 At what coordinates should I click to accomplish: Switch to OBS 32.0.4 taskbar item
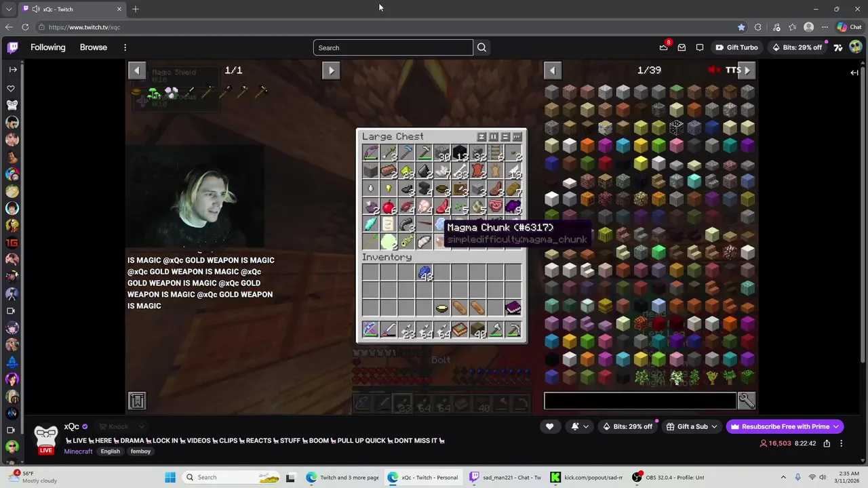668,477
